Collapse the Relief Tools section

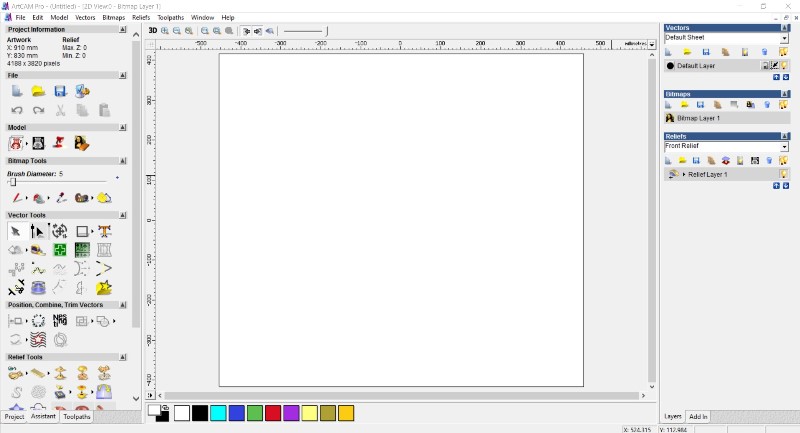click(122, 357)
